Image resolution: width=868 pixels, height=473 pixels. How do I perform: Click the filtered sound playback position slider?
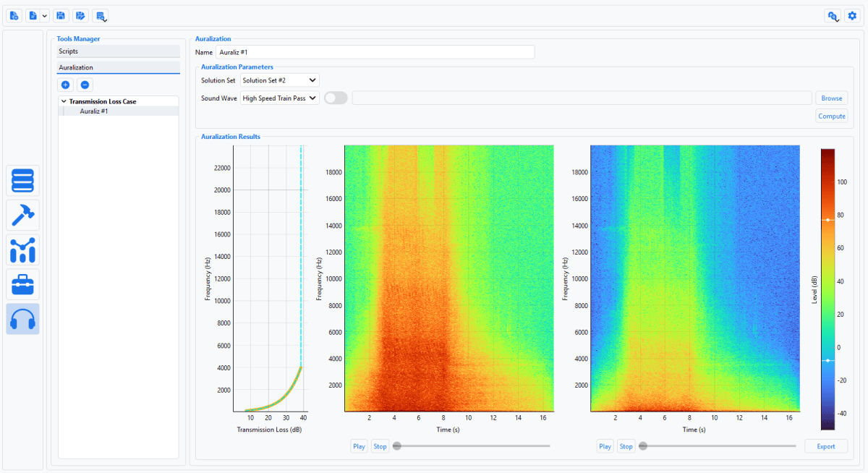coord(718,446)
